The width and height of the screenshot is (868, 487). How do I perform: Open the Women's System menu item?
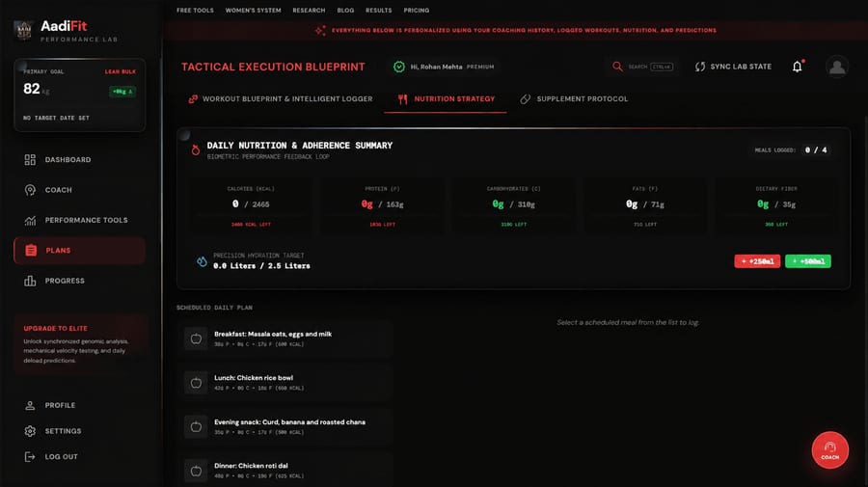(x=253, y=11)
